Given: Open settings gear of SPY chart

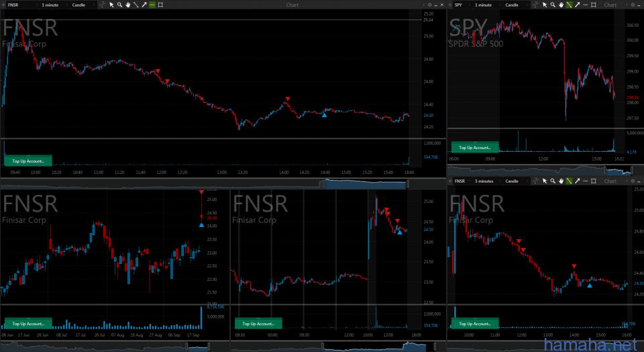Looking at the screenshot, I should click(633, 5).
